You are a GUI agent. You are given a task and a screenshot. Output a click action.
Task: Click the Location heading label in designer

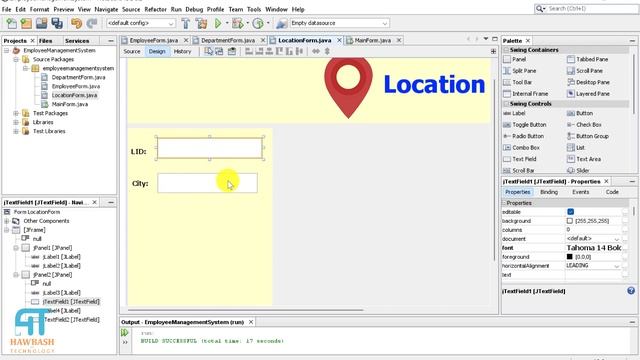[x=434, y=84]
